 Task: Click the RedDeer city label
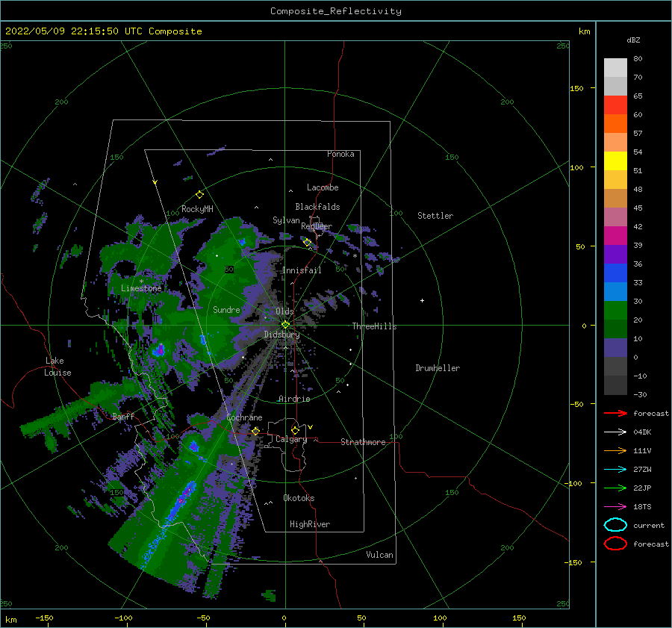317,226
